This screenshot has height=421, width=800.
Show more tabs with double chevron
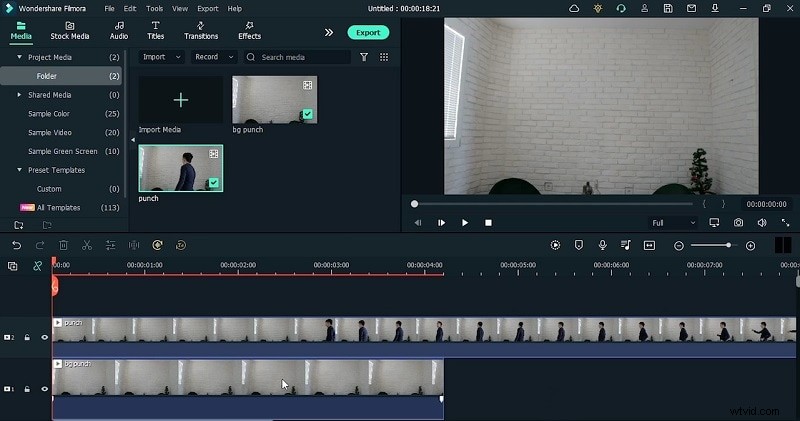[x=329, y=33]
